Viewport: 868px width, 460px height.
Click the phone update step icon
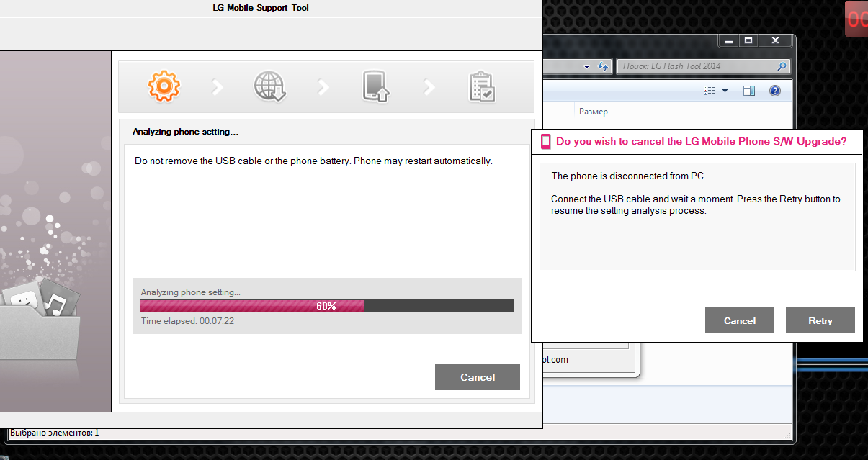[x=375, y=86]
